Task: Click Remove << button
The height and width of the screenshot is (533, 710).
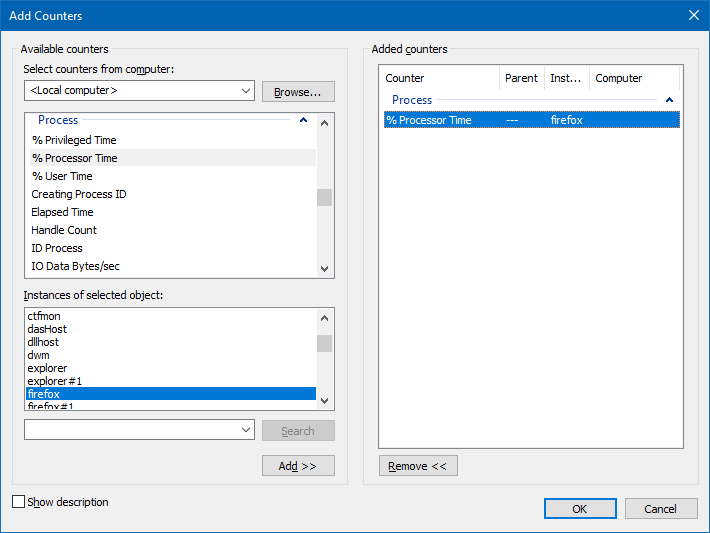Action: 418,466
